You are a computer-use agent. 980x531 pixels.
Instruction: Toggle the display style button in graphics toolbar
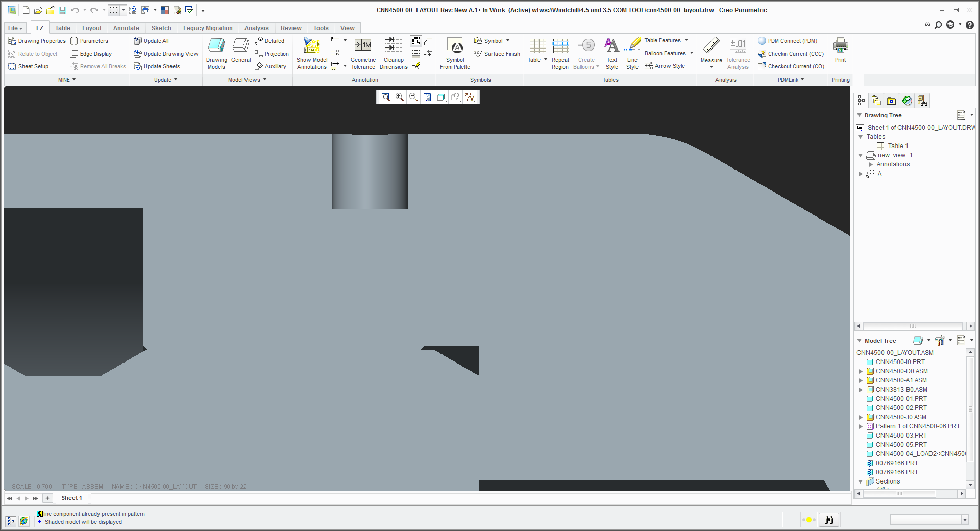point(441,97)
